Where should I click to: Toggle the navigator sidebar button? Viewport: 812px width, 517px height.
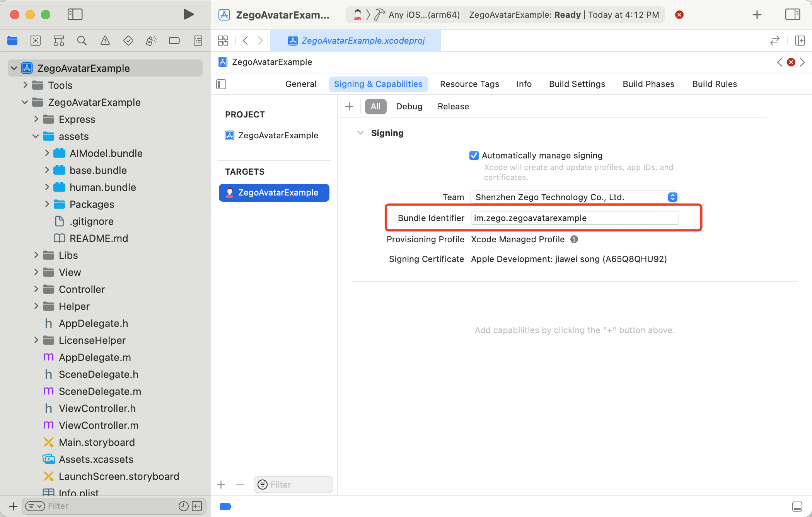[75, 15]
